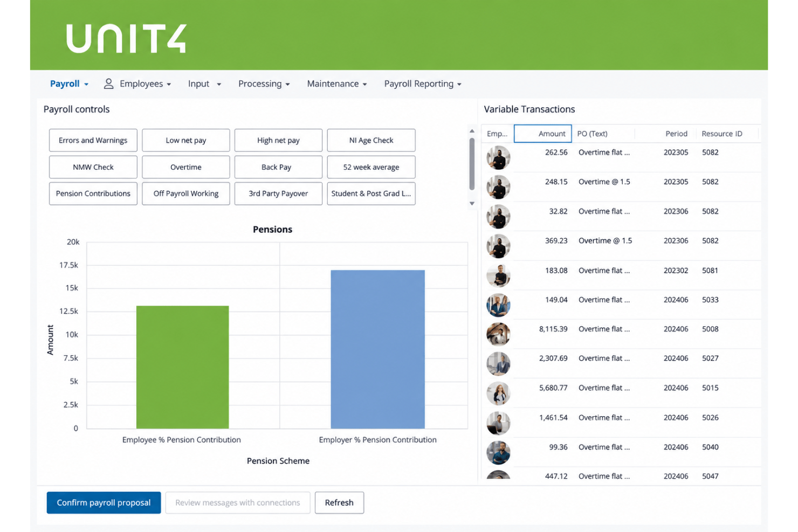Open Pension Contributions control
The height and width of the screenshot is (532, 798).
[93, 194]
